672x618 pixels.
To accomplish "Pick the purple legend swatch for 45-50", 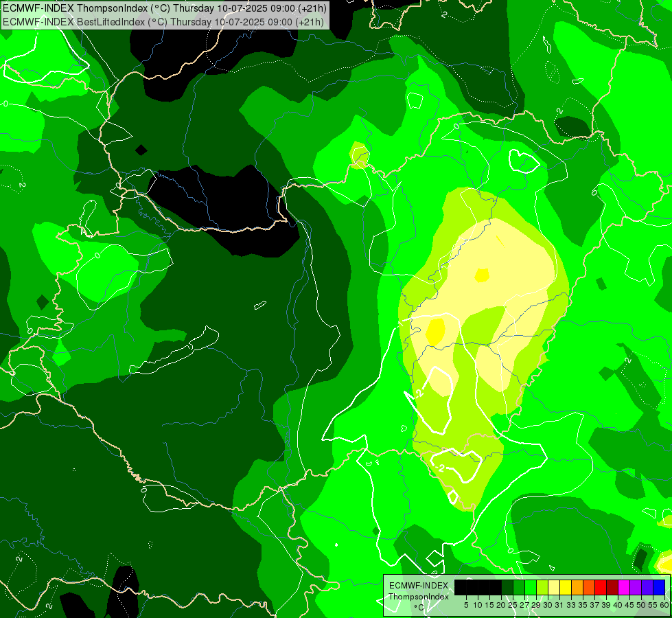I will 636,588.
